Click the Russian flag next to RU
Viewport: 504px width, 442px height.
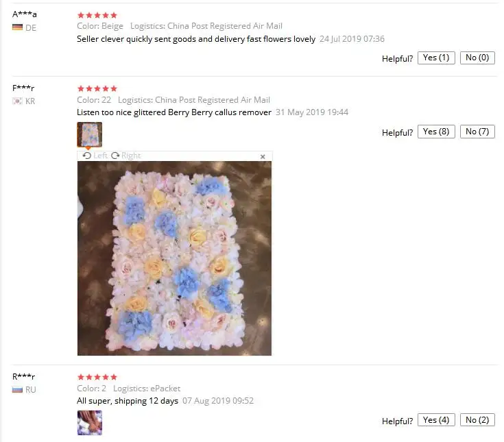point(17,390)
